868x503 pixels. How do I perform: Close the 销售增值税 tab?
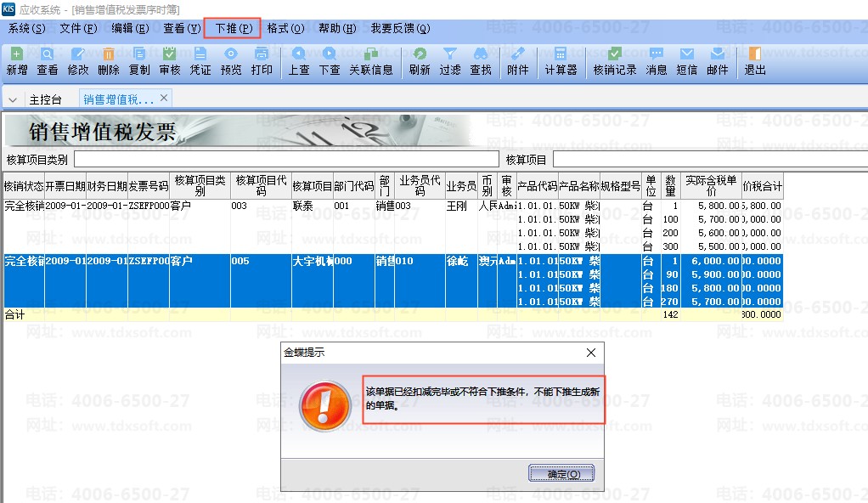tap(164, 98)
